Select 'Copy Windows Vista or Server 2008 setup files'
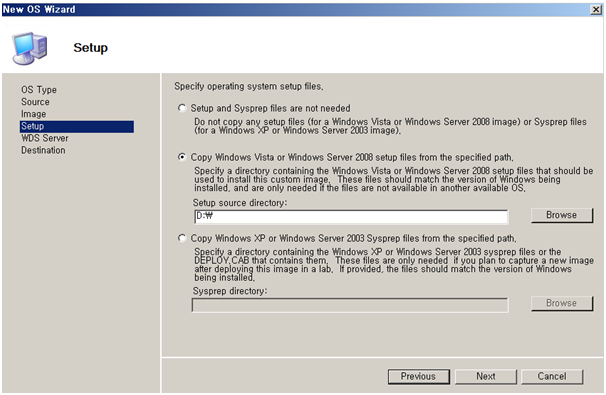The width and height of the screenshot is (606, 395). click(182, 157)
